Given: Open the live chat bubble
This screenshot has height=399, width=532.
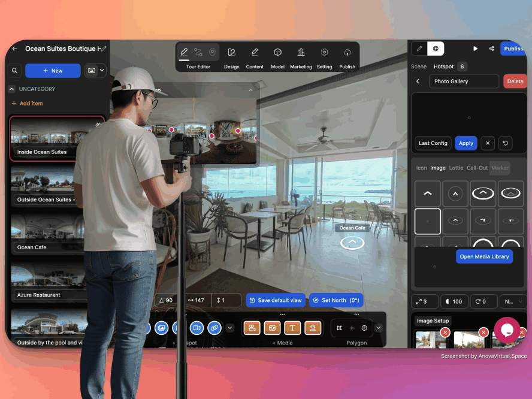Looking at the screenshot, I should click(x=507, y=330).
